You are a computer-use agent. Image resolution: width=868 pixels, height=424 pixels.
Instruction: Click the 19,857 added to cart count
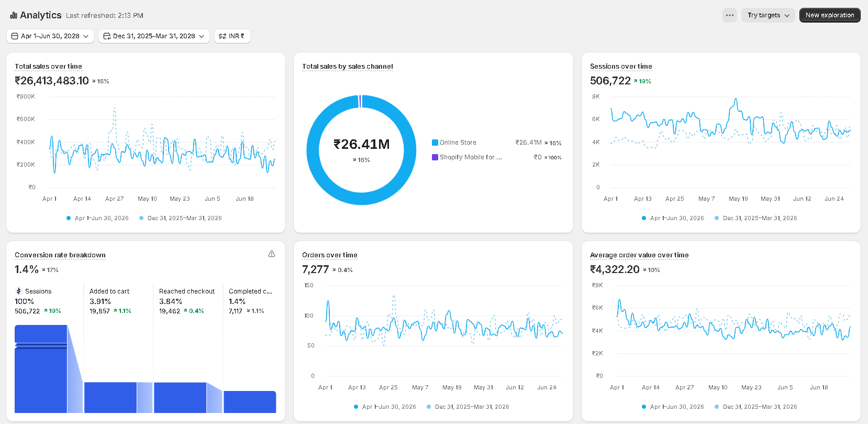point(99,311)
